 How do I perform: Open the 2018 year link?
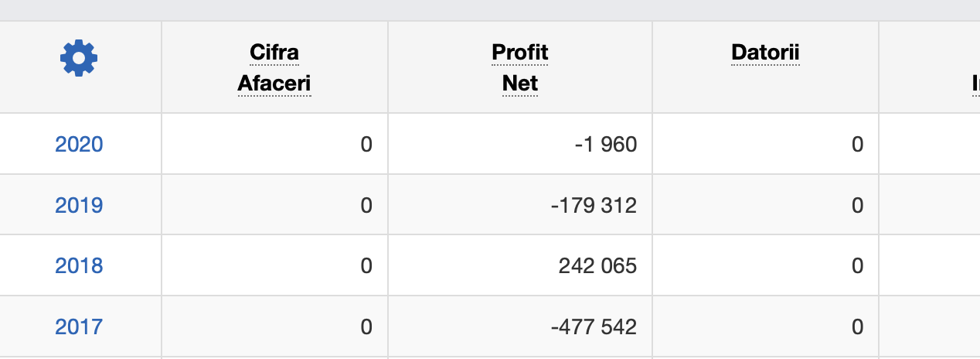pos(79,266)
